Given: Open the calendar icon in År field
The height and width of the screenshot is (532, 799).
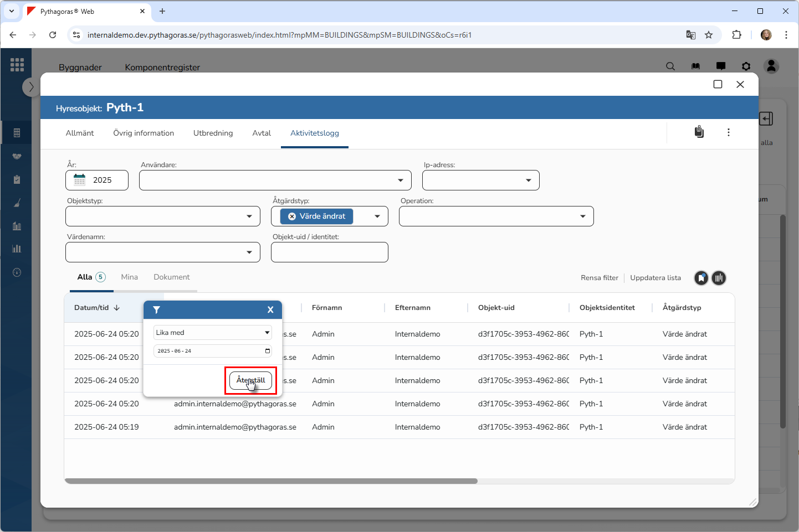Looking at the screenshot, I should pyautogui.click(x=80, y=180).
